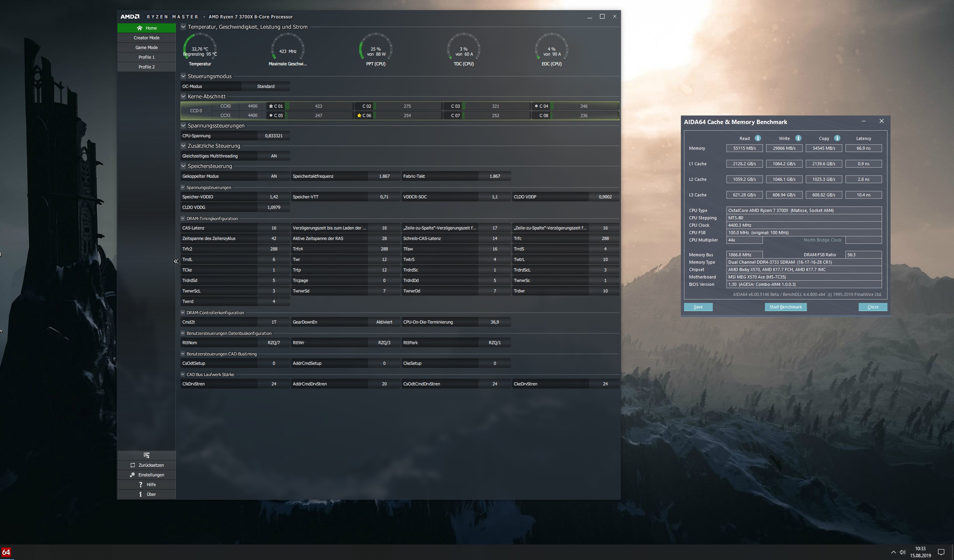This screenshot has height=560, width=954.
Task: Click the Copy info icon in AIDA64
Action: 837,138
